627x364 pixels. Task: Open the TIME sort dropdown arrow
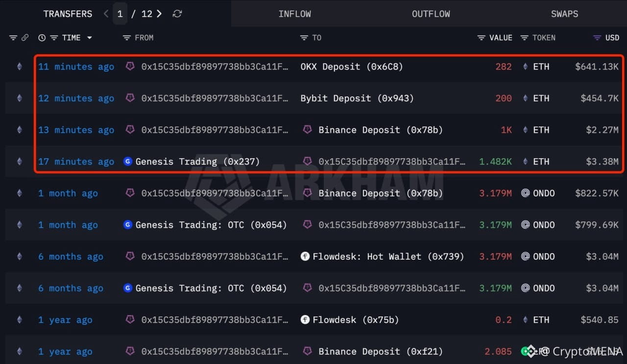pyautogui.click(x=89, y=38)
